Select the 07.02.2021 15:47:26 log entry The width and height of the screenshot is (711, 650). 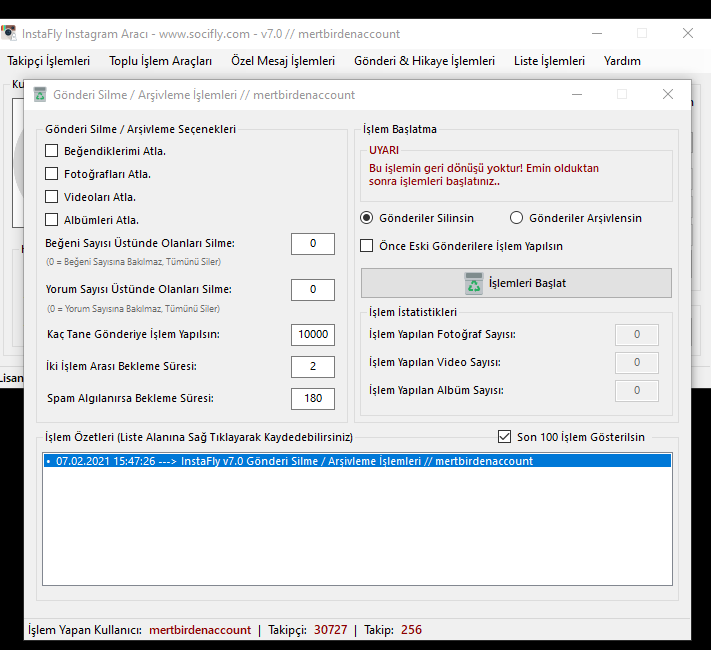(x=357, y=461)
